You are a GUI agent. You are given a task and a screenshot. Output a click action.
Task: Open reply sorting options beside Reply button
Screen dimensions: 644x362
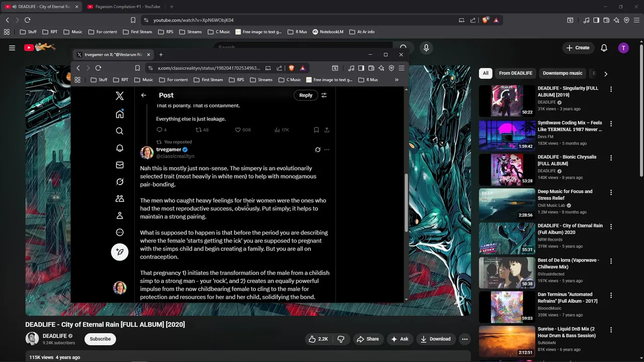pos(324,95)
